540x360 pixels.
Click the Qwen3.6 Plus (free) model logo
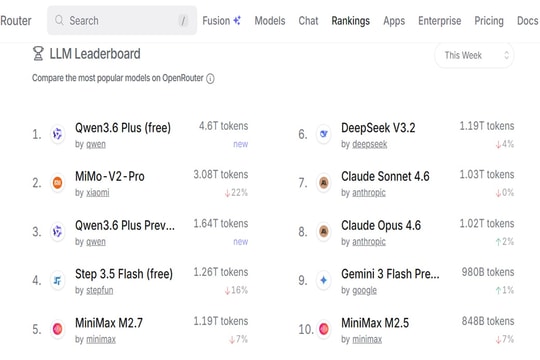[58, 134]
